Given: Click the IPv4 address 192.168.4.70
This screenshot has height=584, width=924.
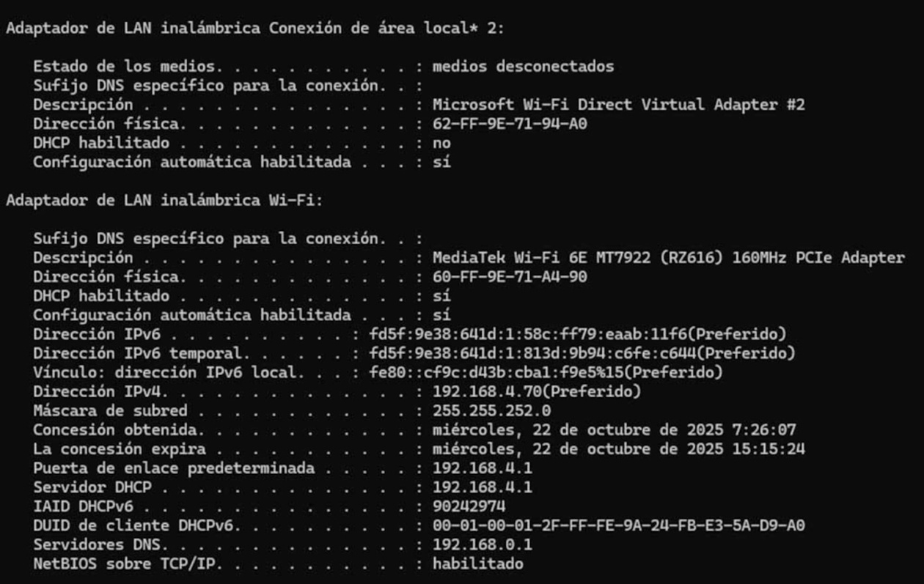Looking at the screenshot, I should pos(483,391).
